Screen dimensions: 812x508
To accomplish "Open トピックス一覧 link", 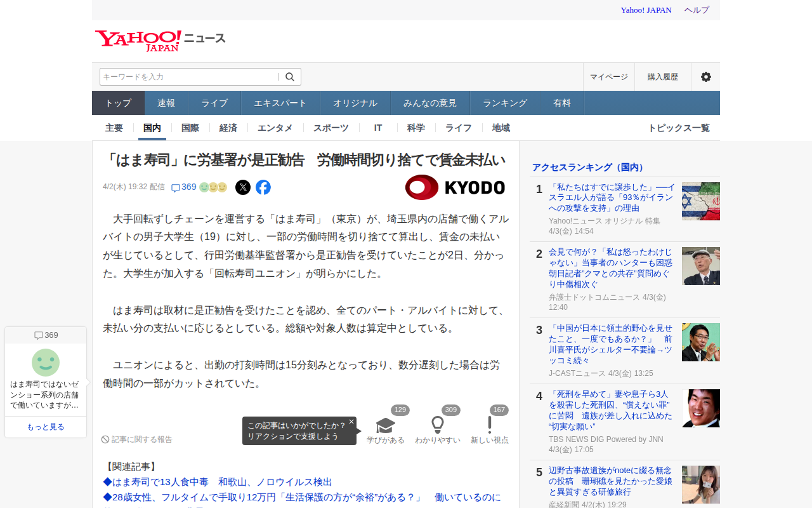I will (679, 128).
